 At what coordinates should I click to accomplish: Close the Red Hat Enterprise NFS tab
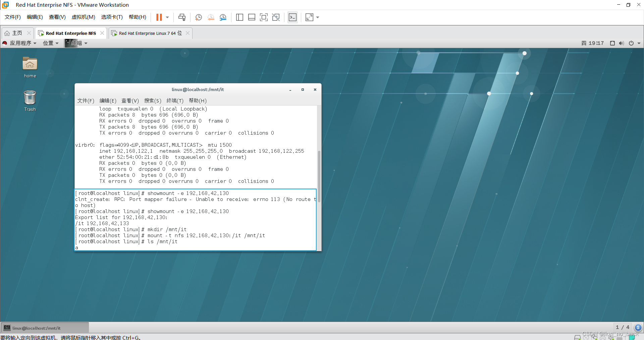[x=102, y=33]
